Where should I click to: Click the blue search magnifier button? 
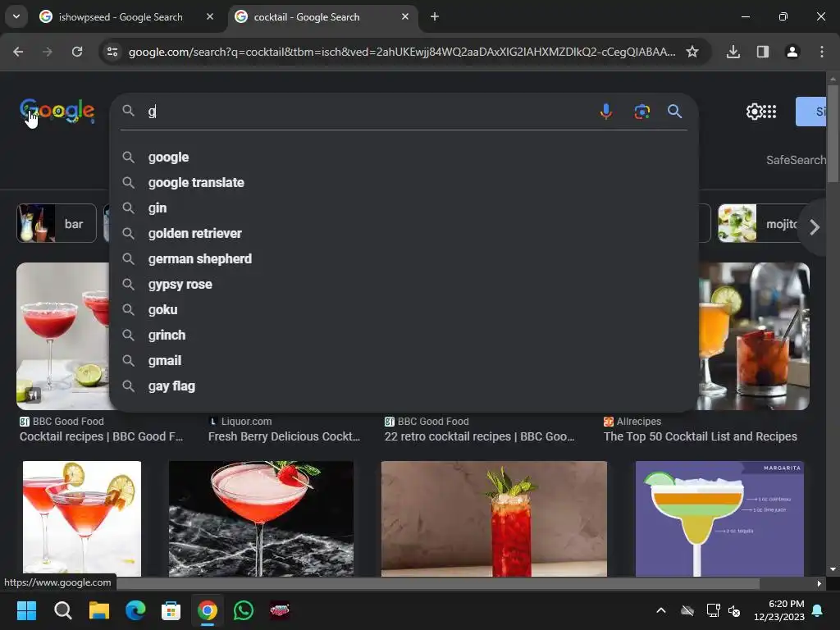(x=674, y=112)
